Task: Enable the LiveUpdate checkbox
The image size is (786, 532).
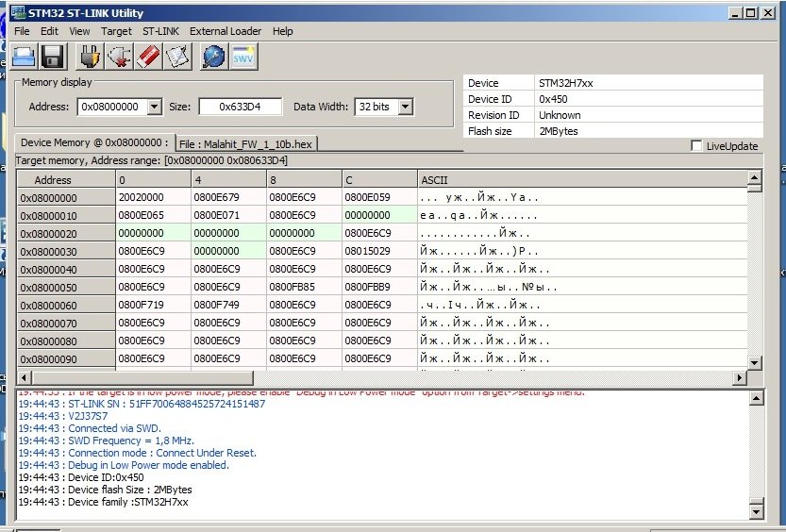Action: 696,146
